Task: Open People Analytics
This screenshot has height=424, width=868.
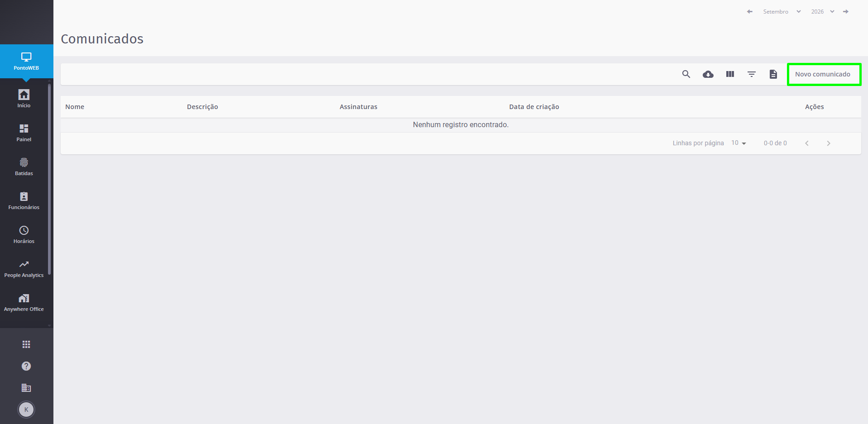Action: coord(24,268)
